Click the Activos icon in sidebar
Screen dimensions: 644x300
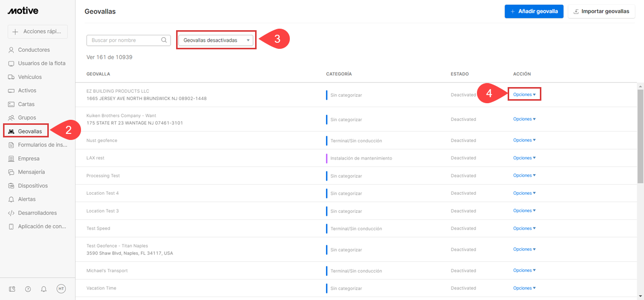[x=11, y=91]
